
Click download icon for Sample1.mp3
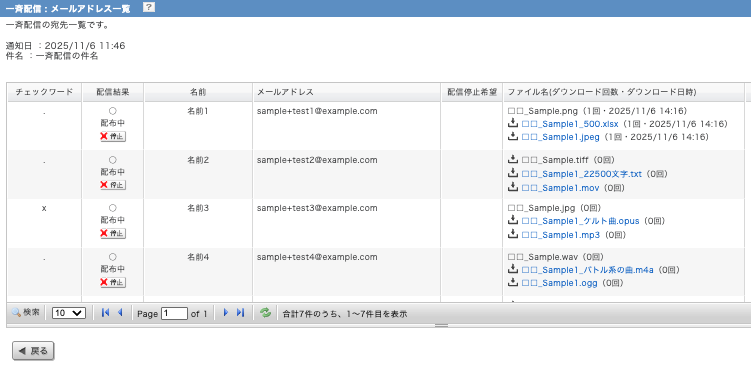[x=513, y=234]
